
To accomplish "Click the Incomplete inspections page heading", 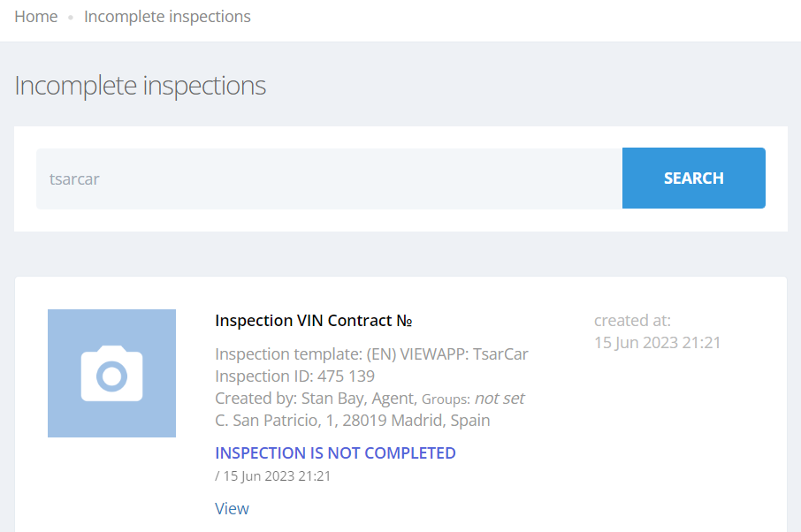I will [140, 85].
